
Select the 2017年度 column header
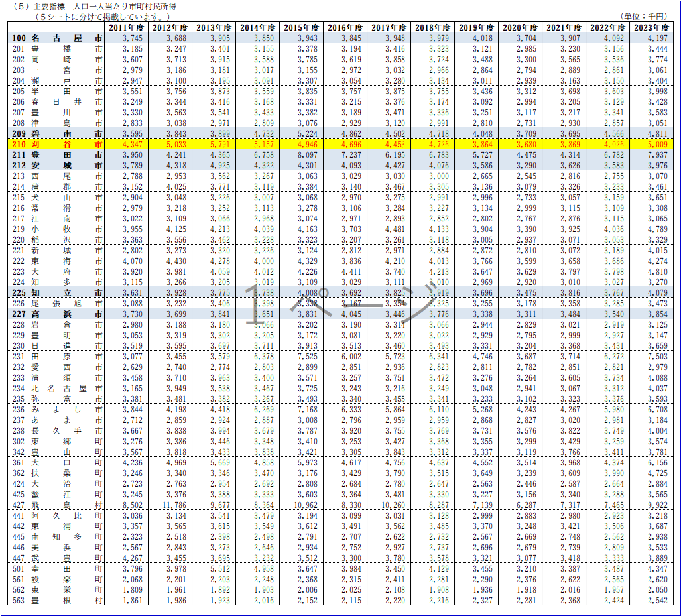389,27
